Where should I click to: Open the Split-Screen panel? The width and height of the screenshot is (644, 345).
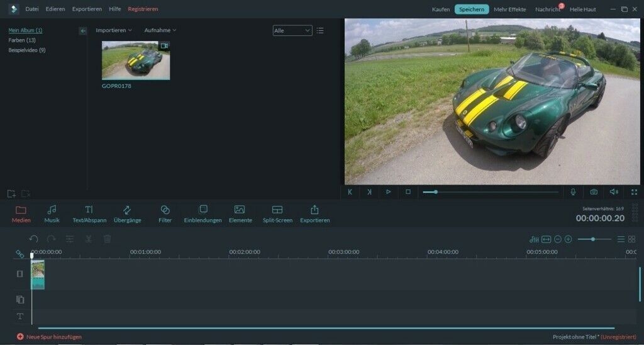[277, 213]
